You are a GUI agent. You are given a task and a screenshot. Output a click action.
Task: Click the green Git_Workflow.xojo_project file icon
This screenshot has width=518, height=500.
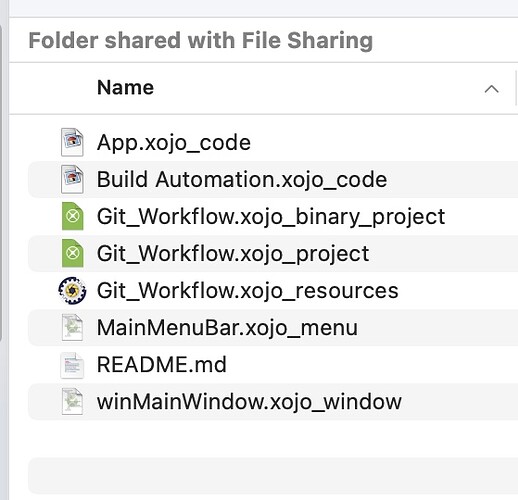pos(72,253)
